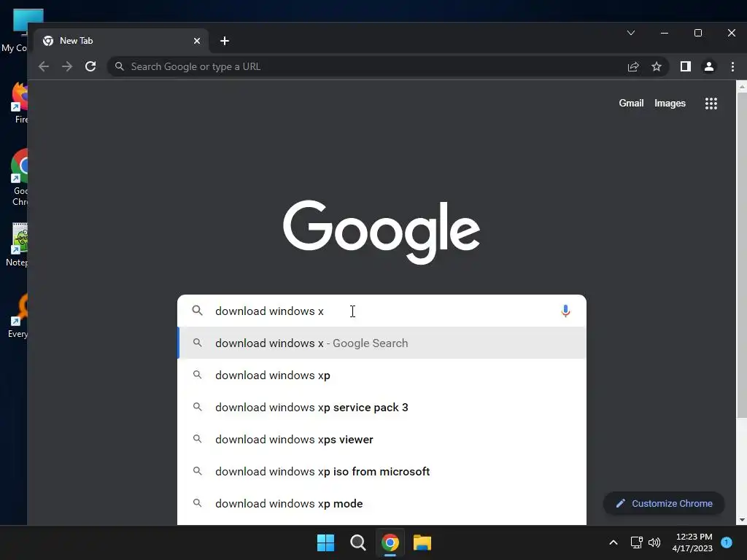
Task: Open Windows taskbar search
Action: point(357,542)
